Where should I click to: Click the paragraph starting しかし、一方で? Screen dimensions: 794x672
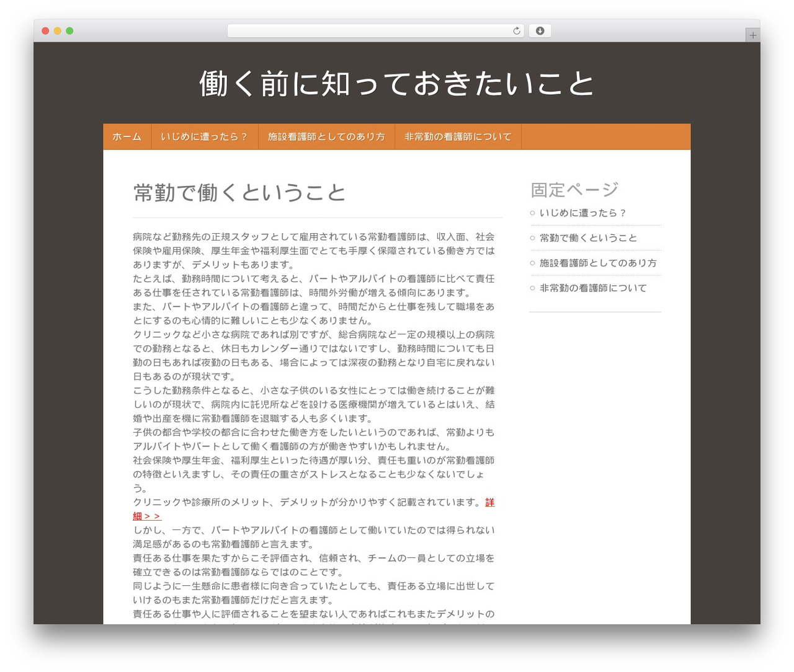(314, 537)
